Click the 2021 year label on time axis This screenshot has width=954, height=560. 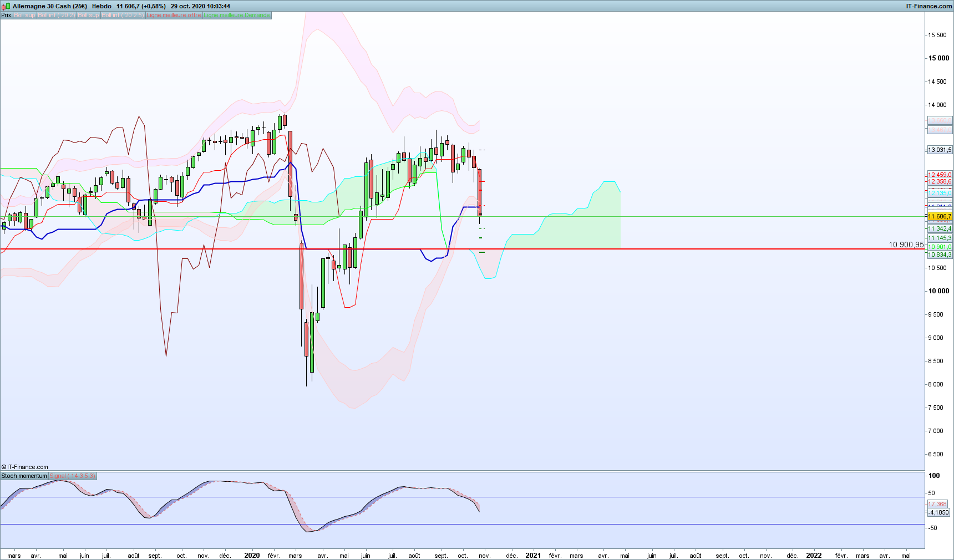pos(533,555)
